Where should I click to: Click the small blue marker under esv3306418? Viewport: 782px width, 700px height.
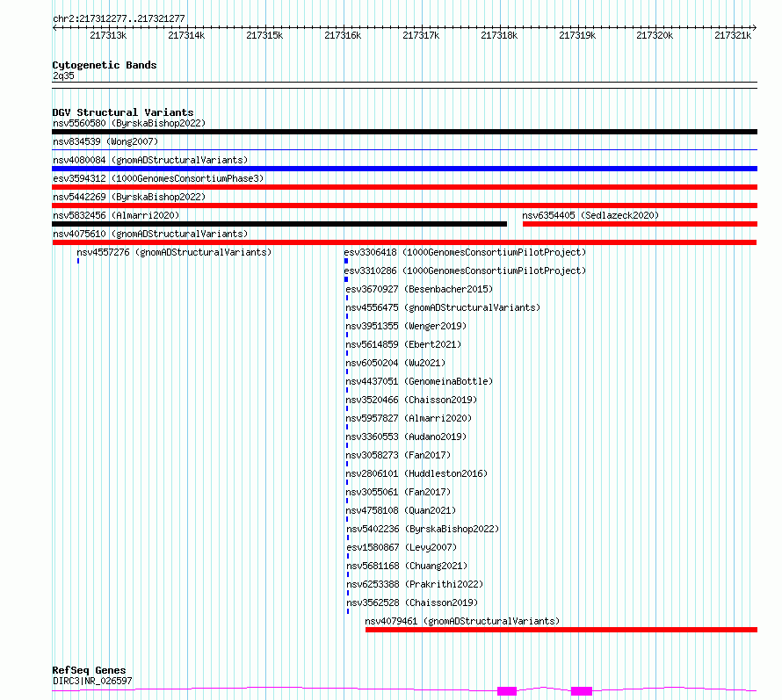[346, 261]
